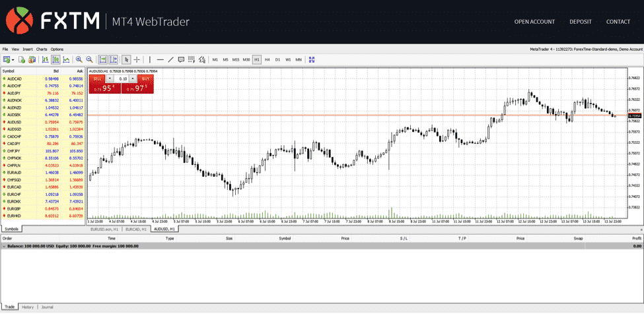Switch to bar chart view
The height and width of the screenshot is (314, 644).
click(x=46, y=59)
